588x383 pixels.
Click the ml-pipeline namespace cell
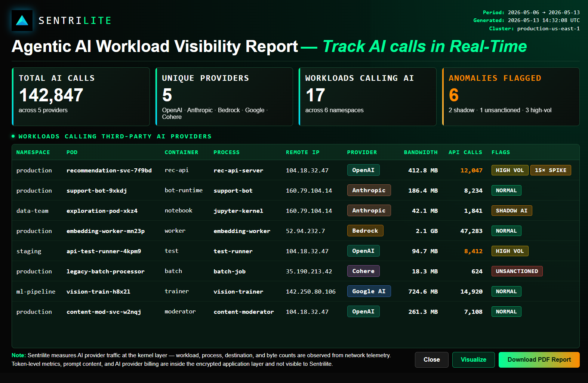tap(36, 292)
